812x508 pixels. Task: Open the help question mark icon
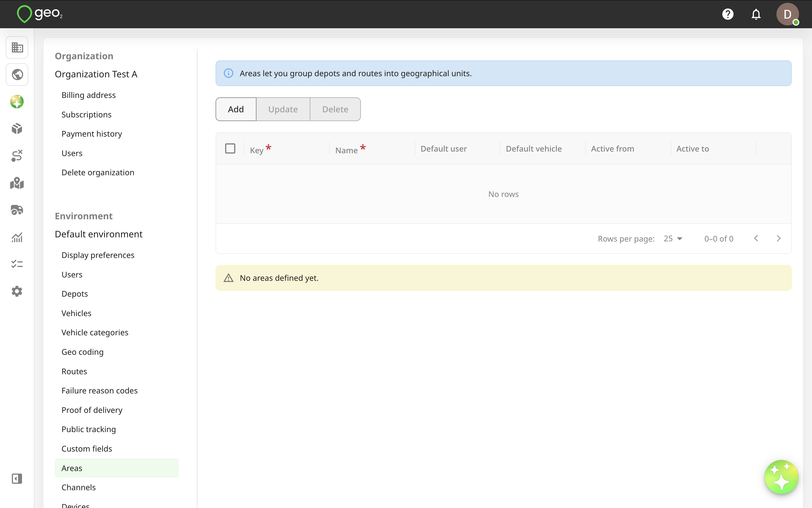coord(727,14)
